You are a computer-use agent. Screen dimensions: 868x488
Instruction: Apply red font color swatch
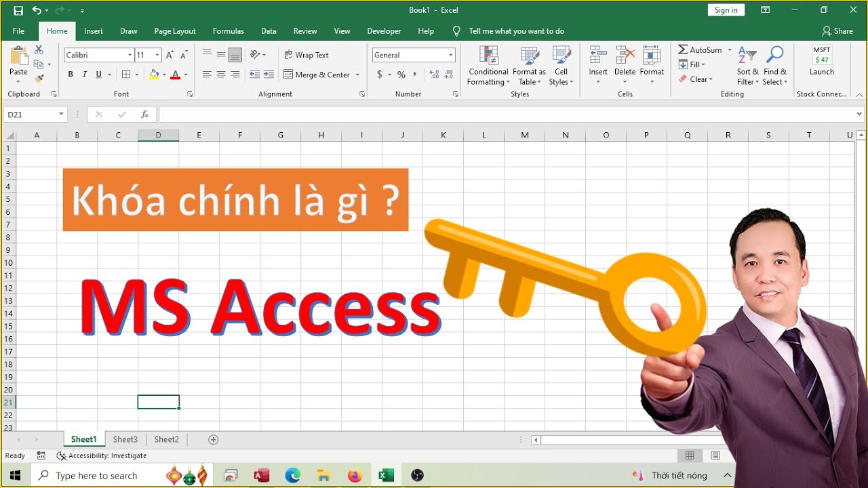click(176, 75)
